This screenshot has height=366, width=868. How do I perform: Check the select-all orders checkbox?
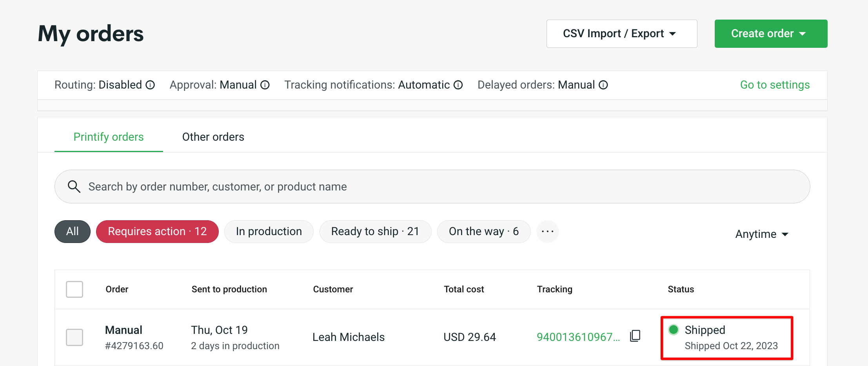[x=74, y=289]
